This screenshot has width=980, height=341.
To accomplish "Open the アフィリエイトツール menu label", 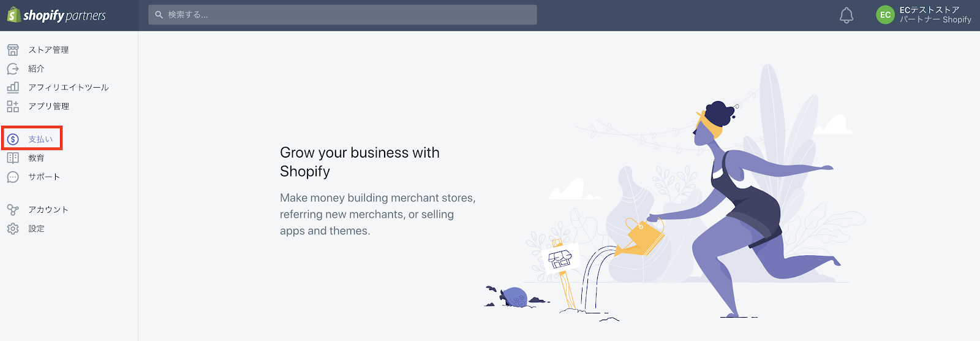I will pos(68,88).
